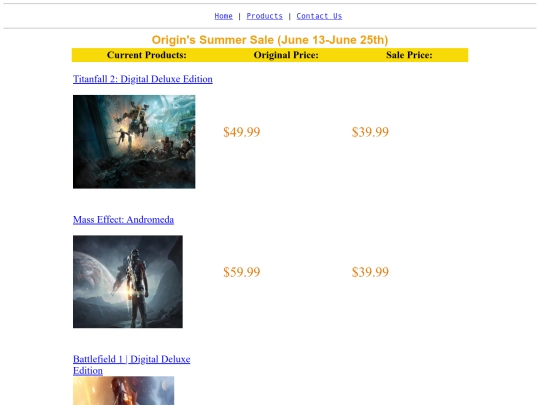Open the Contact Us link
540x405 pixels.
(319, 16)
